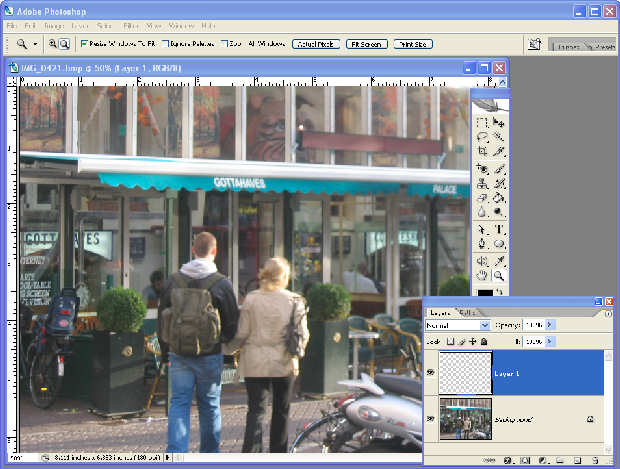The image size is (620, 469).
Task: Toggle Resize Windows To Fit checkbox
Action: (x=84, y=43)
